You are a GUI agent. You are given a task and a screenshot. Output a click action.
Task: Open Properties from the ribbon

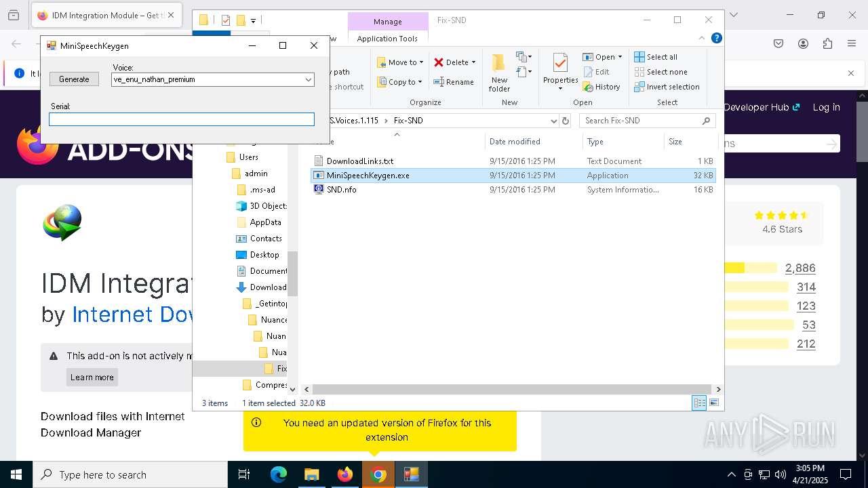click(560, 72)
